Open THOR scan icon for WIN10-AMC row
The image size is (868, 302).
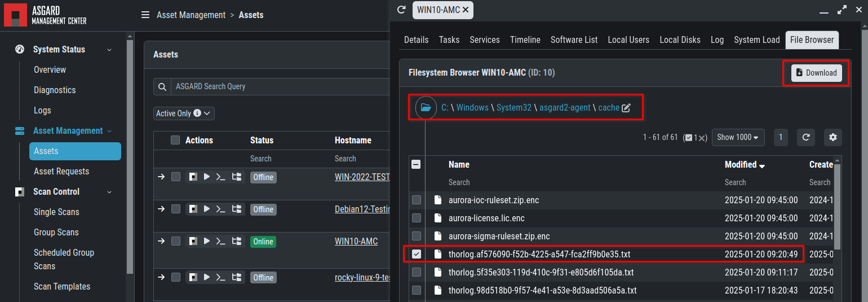click(193, 242)
